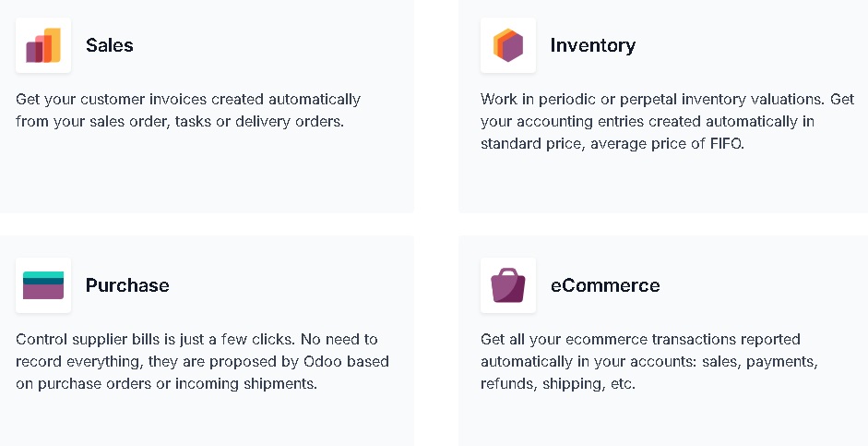
Task: Select the Inventory valuations description paragraph
Action: [667, 121]
